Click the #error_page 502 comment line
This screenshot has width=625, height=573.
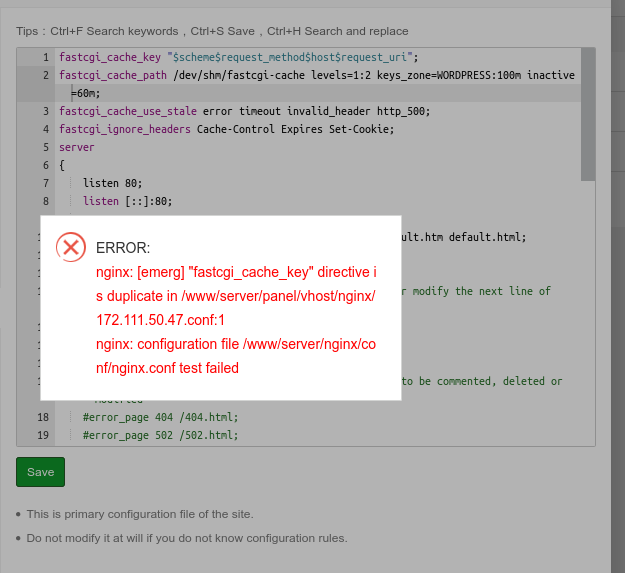(161, 435)
